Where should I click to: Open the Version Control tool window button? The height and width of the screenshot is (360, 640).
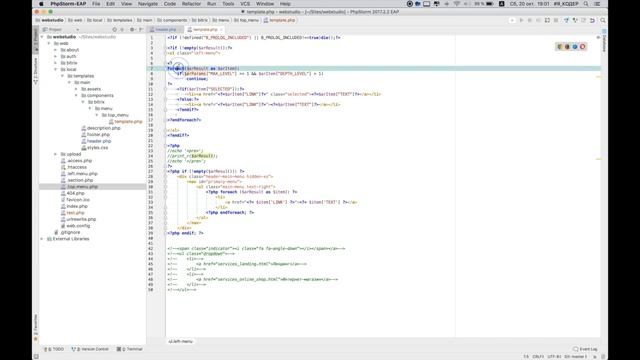[x=90, y=349]
